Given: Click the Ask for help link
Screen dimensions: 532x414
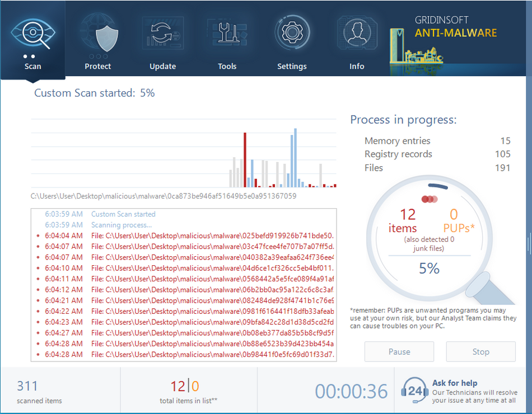Looking at the screenshot, I should pos(455,383).
